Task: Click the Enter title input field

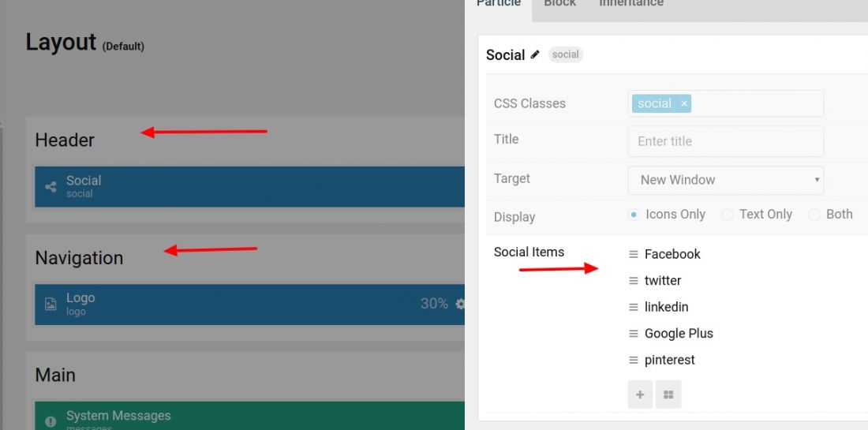Action: 726,141
